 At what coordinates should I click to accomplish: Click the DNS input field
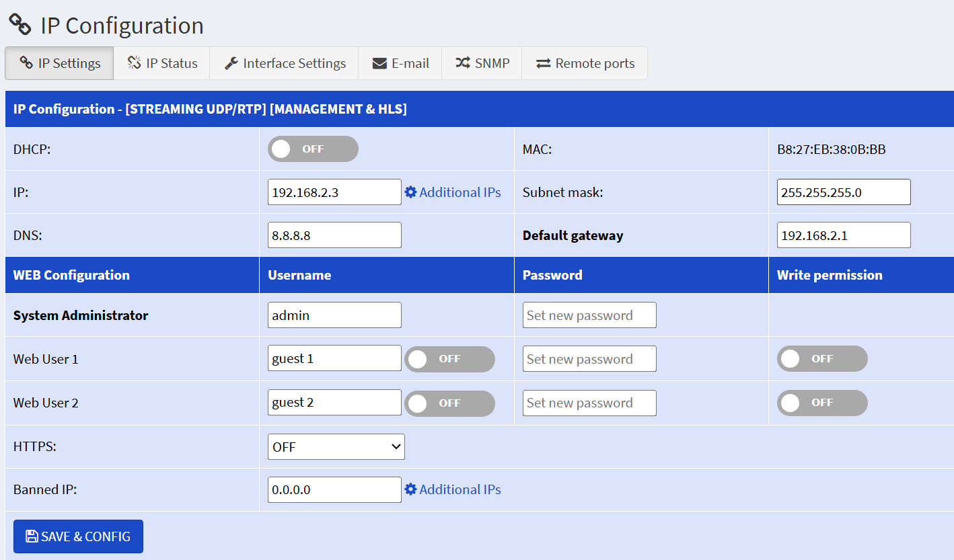tap(334, 235)
